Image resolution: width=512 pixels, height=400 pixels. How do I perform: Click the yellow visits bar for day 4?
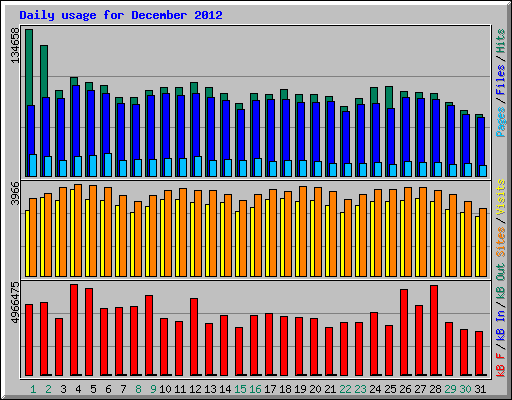tap(72, 233)
